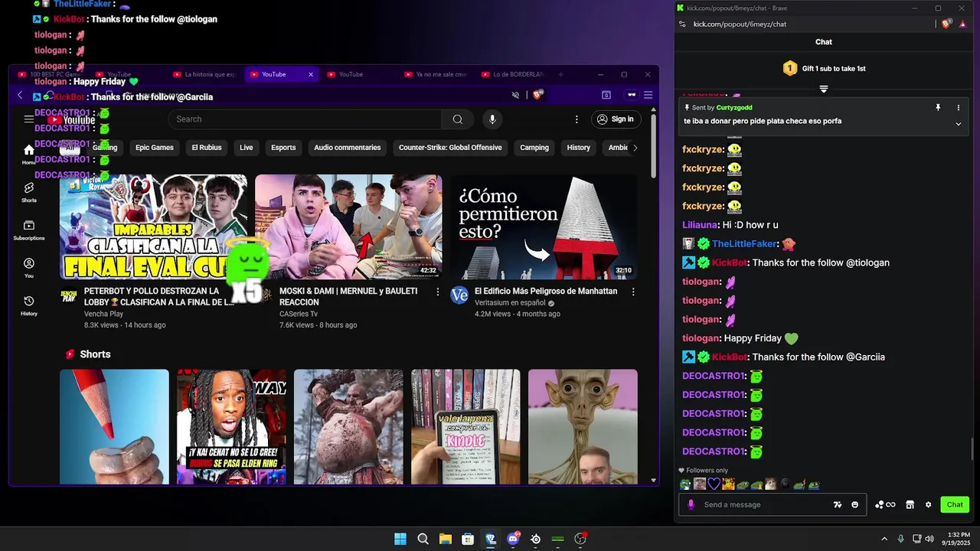Open Discord from the taskbar
Screen dimensions: 980x551
point(513,539)
